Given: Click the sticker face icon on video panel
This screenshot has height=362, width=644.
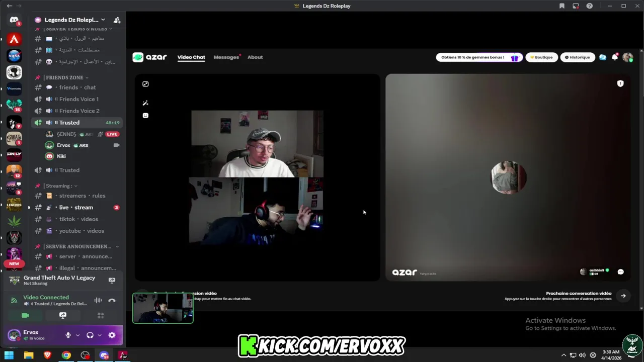Looking at the screenshot, I should point(145,115).
